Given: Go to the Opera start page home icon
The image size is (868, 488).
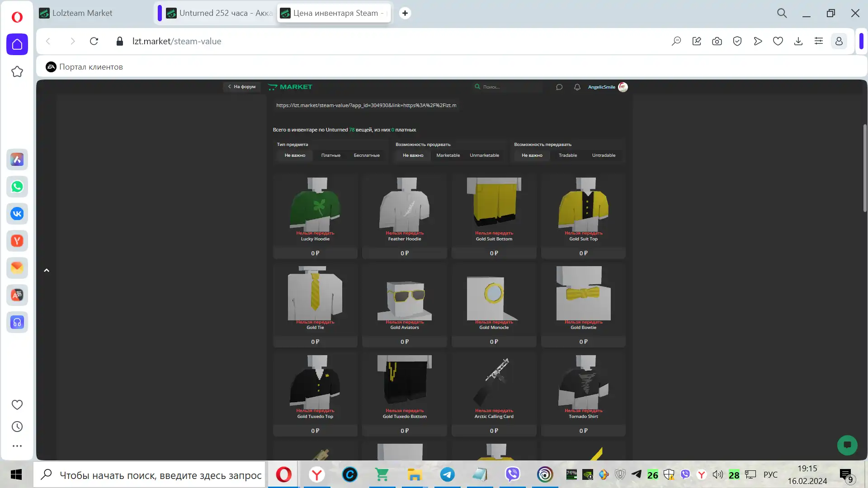Looking at the screenshot, I should point(17,44).
